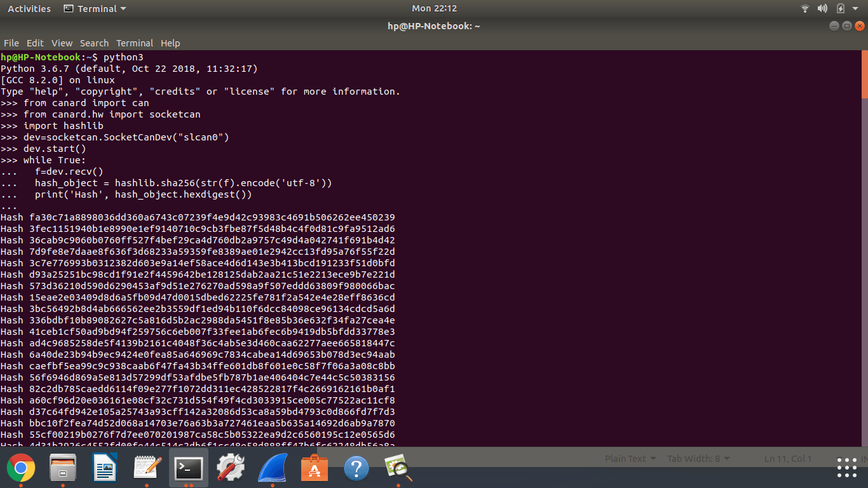Click the Terminal icon in the dock
This screenshot has width=868, height=488.
click(189, 469)
